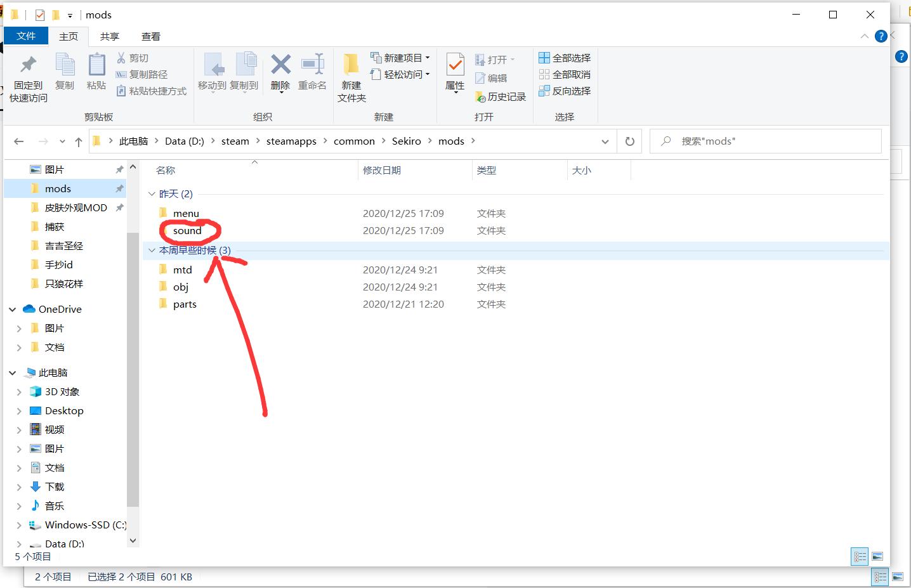This screenshot has width=911, height=588.
Task: Open the 查看 ribbon tab
Action: tap(151, 36)
